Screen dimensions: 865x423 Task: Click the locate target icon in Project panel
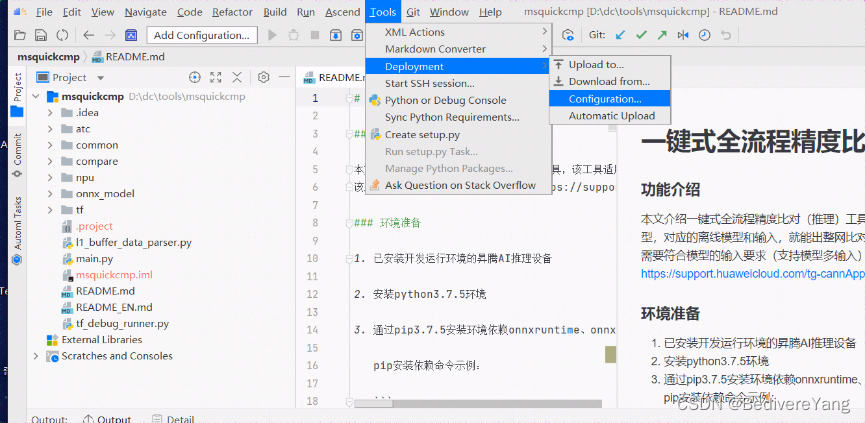coord(194,77)
